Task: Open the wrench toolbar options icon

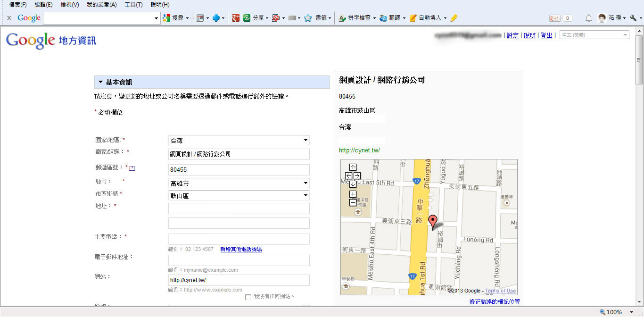Action: click(x=633, y=18)
